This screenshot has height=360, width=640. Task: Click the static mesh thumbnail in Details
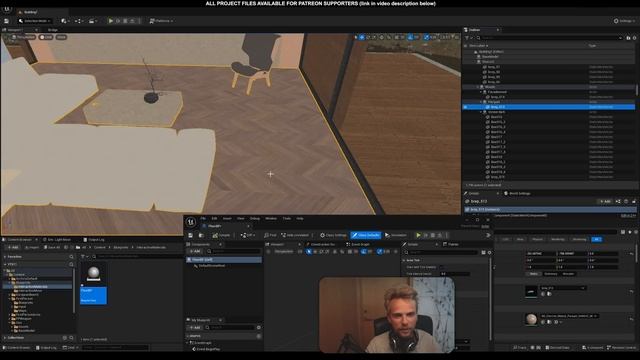(531, 291)
